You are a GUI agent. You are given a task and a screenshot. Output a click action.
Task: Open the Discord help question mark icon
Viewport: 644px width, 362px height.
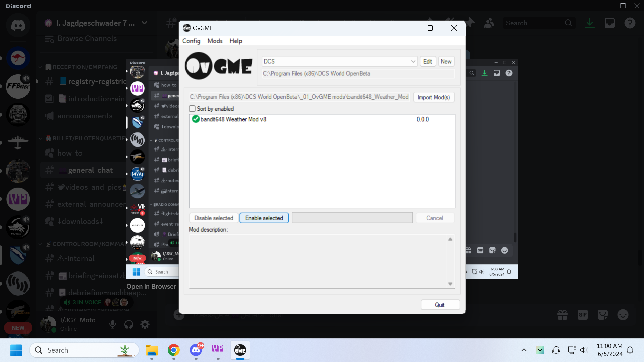(630, 23)
